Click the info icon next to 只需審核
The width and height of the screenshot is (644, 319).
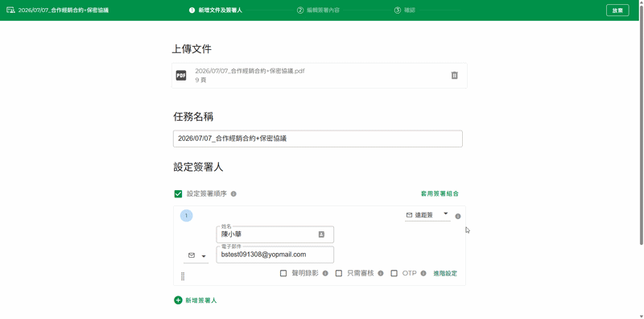(381, 273)
